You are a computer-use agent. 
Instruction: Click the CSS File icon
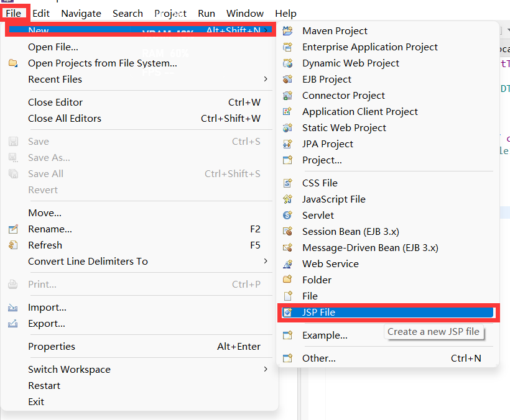287,183
